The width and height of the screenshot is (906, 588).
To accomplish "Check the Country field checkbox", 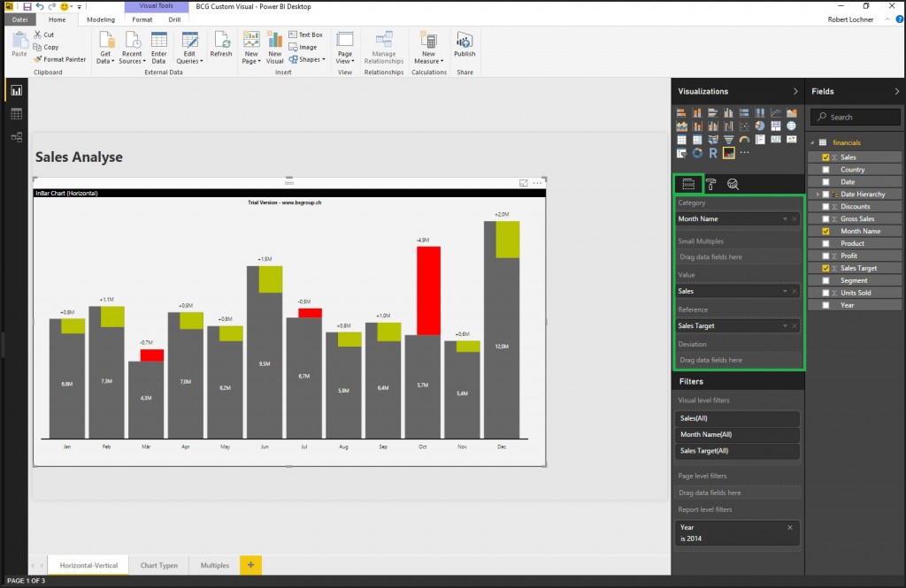I will 825,169.
